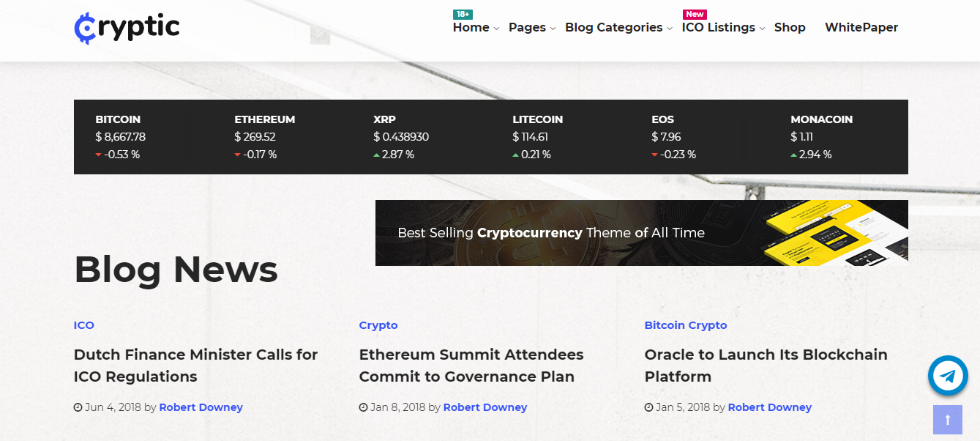Viewport: 980px width, 441px height.
Task: Expand the Pages menu dropdown
Action: 532,28
